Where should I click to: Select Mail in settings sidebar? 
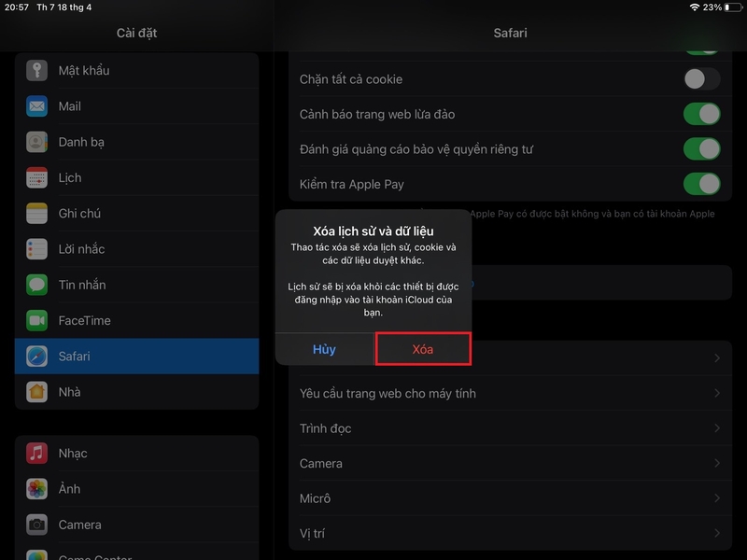(136, 106)
